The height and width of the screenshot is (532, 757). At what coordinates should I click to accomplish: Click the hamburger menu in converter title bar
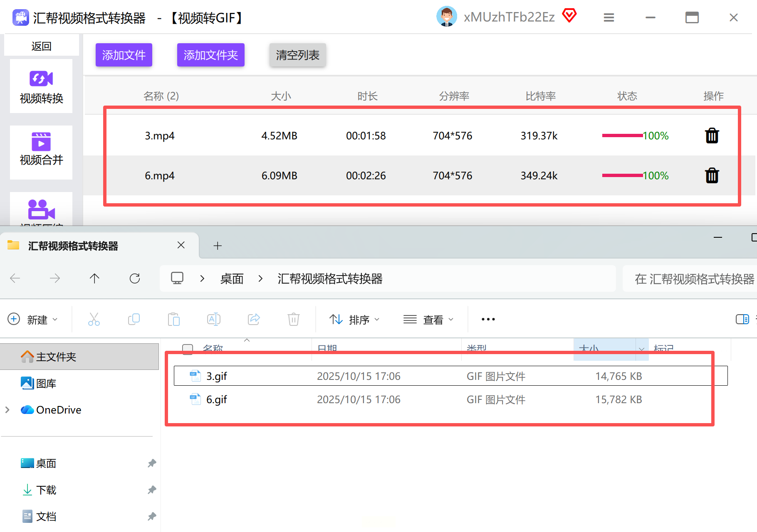pos(609,17)
